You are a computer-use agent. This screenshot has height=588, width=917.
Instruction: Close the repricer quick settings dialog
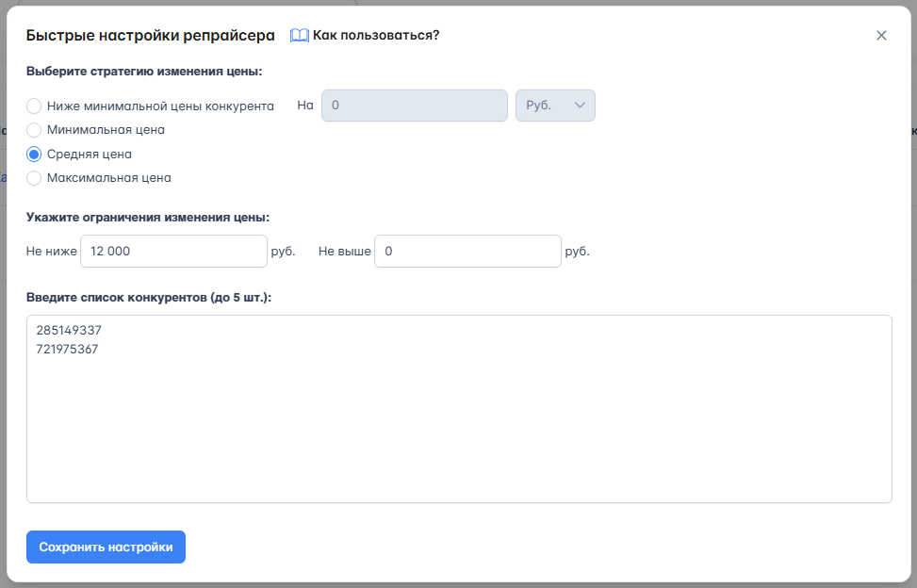point(881,36)
